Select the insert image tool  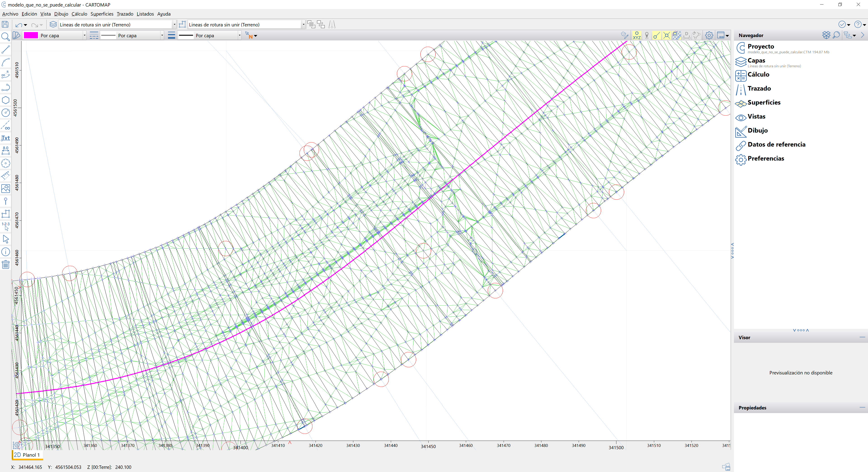click(x=5, y=189)
